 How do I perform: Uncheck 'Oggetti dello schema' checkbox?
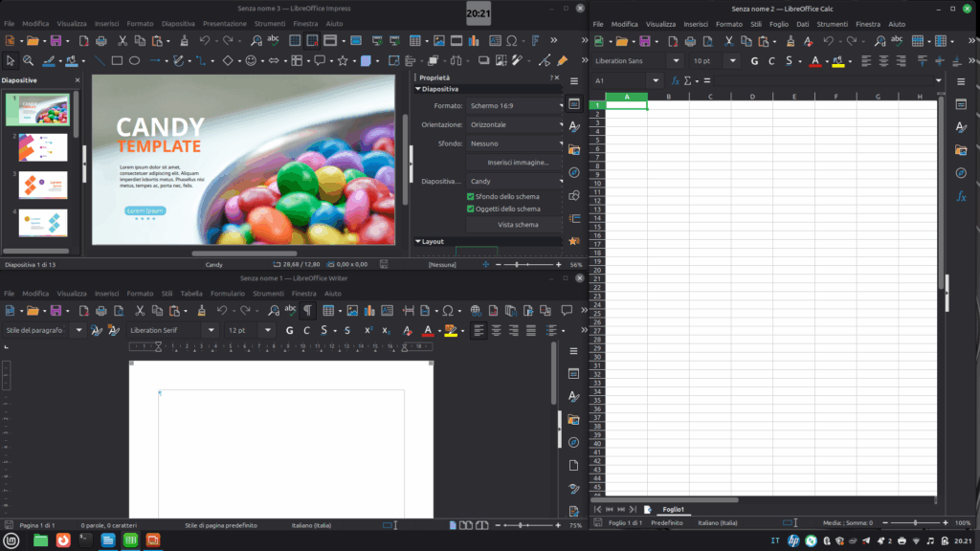(x=471, y=209)
